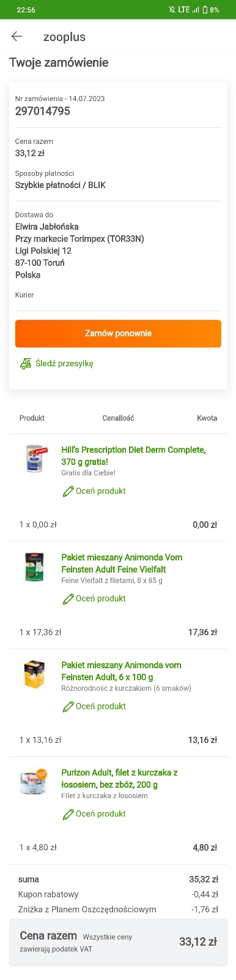
Task: Tap pencil icon for Purizon Adult
Action: tap(68, 814)
